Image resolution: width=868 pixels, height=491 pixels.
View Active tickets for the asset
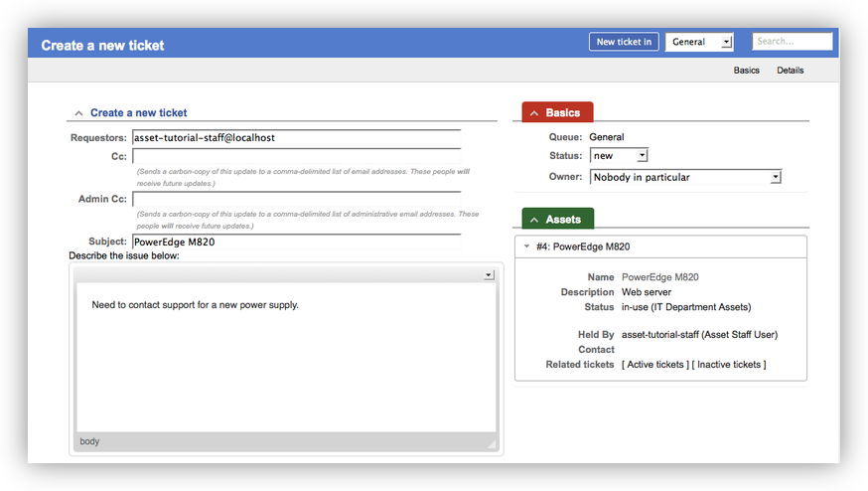pos(655,365)
